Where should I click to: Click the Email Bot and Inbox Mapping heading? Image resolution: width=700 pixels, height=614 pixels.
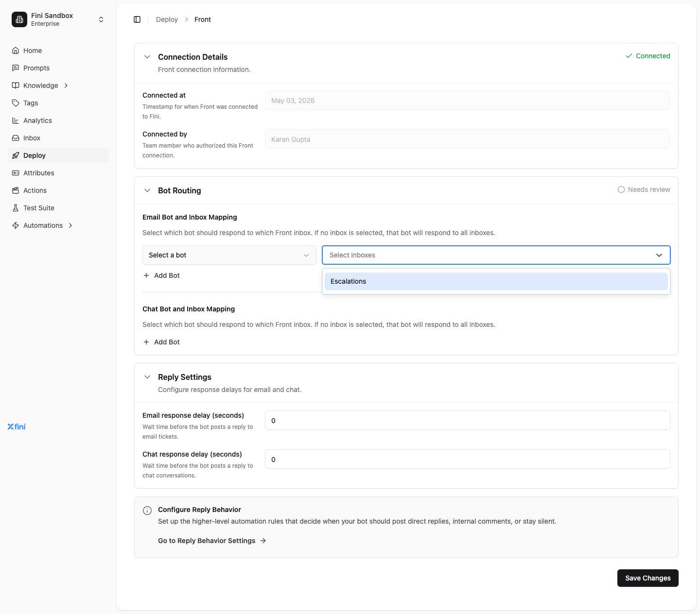point(190,217)
